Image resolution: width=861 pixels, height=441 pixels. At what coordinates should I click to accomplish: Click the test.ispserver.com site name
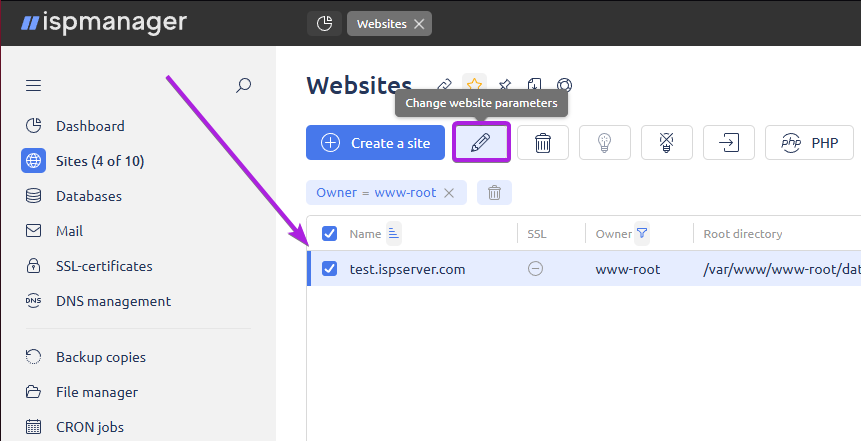[407, 269]
